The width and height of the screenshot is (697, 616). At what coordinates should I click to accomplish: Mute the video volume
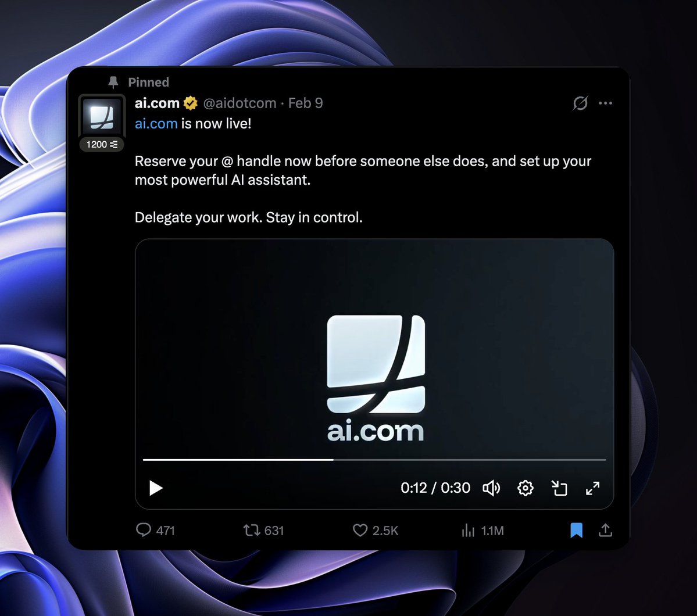[x=491, y=488]
